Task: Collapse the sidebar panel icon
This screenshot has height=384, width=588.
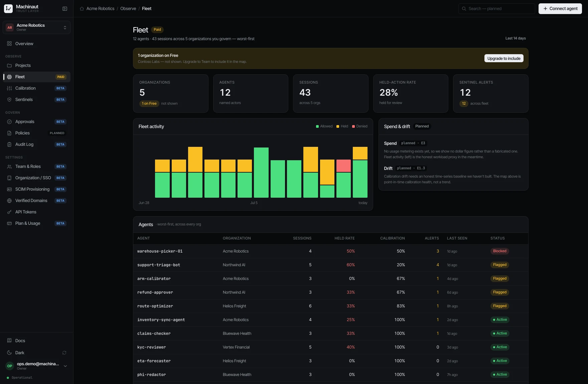Action: coord(65,9)
